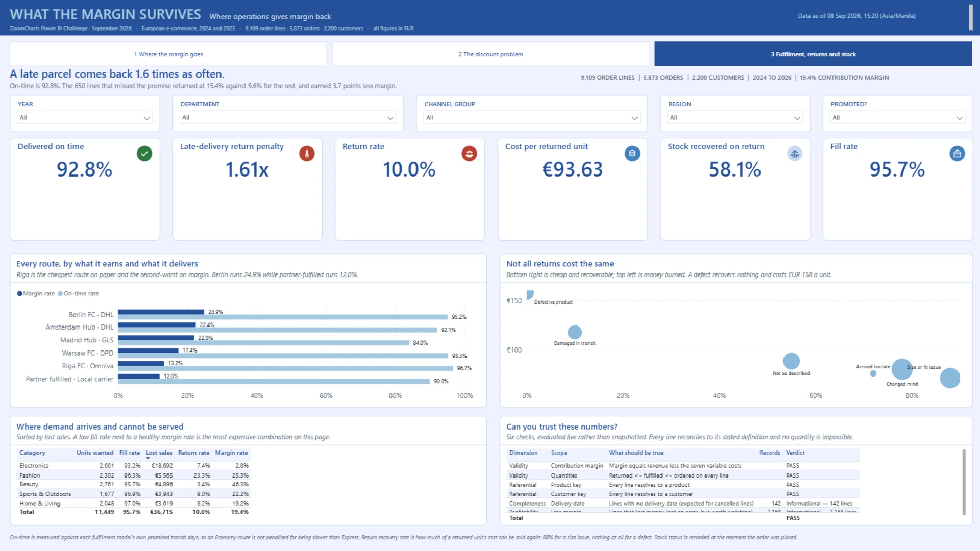
Task: Click the Berlin FC · DHL margin rate bar
Action: click(x=161, y=312)
